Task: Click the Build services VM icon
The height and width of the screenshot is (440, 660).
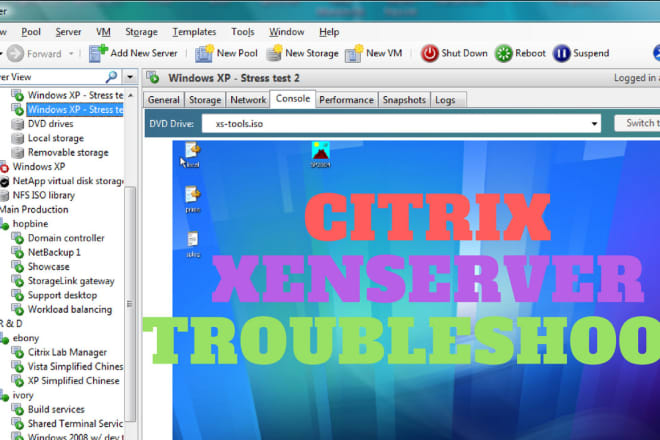Action: tap(17, 410)
